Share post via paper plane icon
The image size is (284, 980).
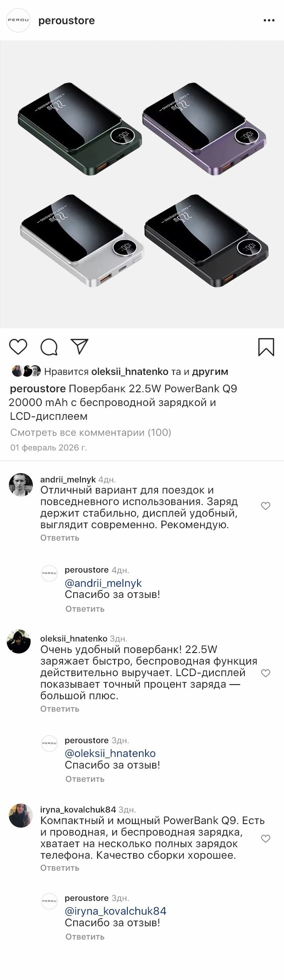point(80,347)
